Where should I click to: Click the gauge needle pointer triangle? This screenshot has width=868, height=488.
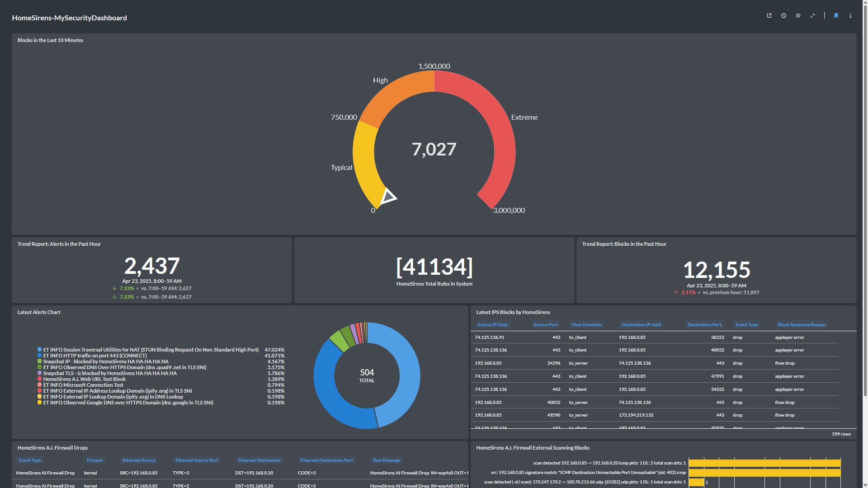pos(388,197)
